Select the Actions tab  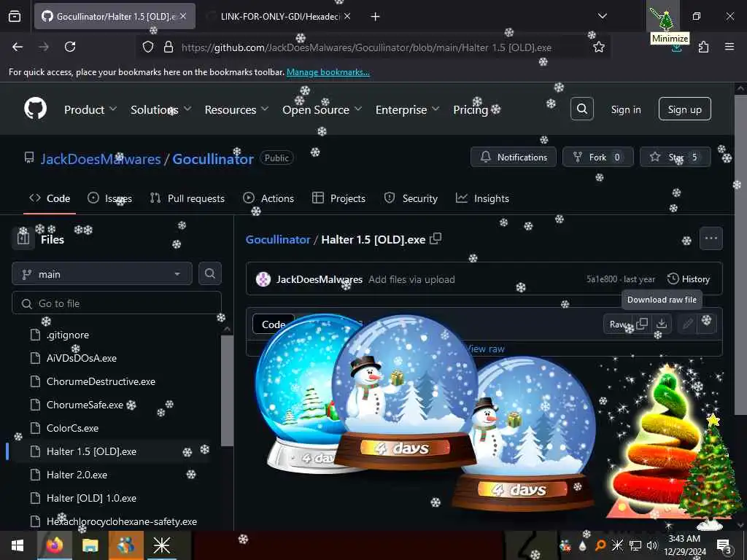pyautogui.click(x=268, y=198)
